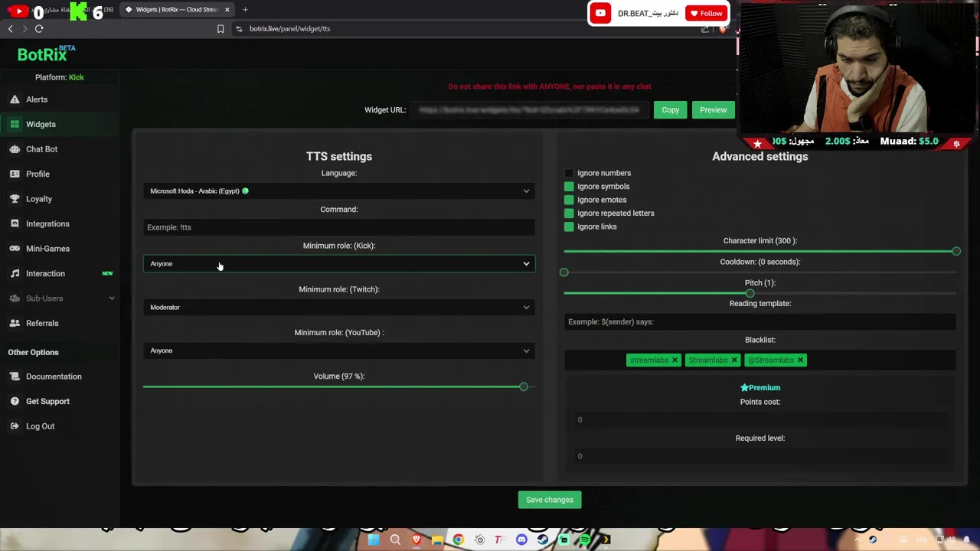Click the Documentation monitor icon
Viewport: 980px width, 551px height.
15,377
